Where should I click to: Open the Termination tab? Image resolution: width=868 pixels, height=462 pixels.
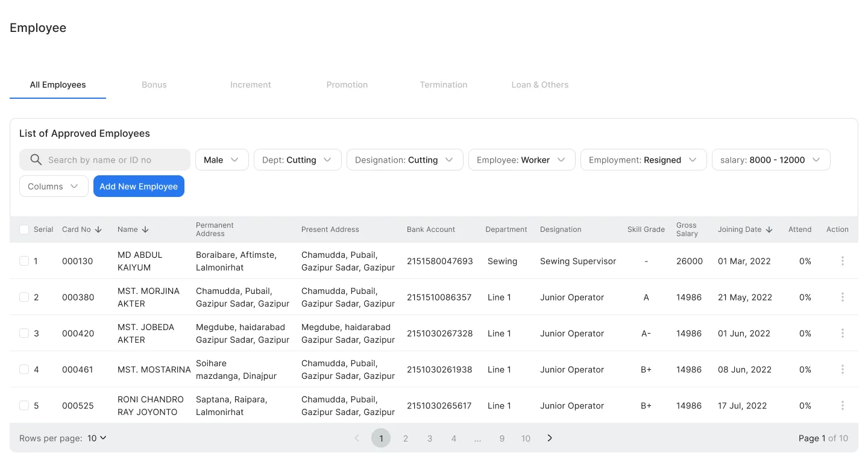(443, 85)
